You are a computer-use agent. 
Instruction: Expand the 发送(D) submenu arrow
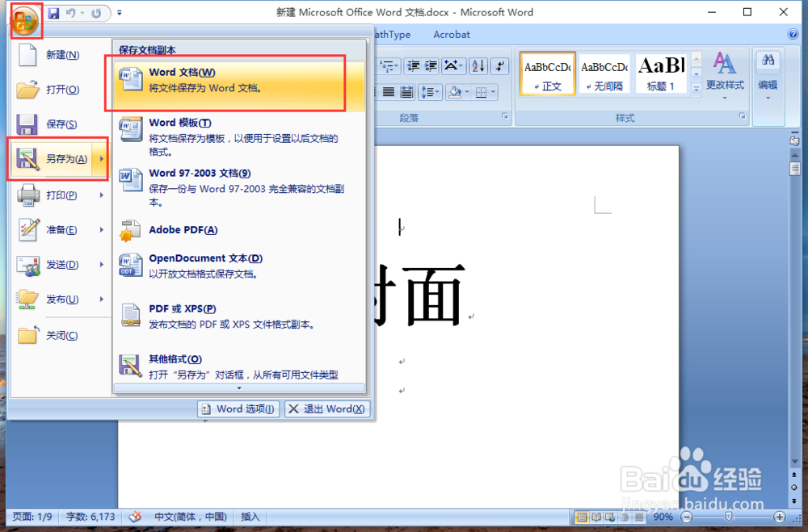[x=102, y=265]
